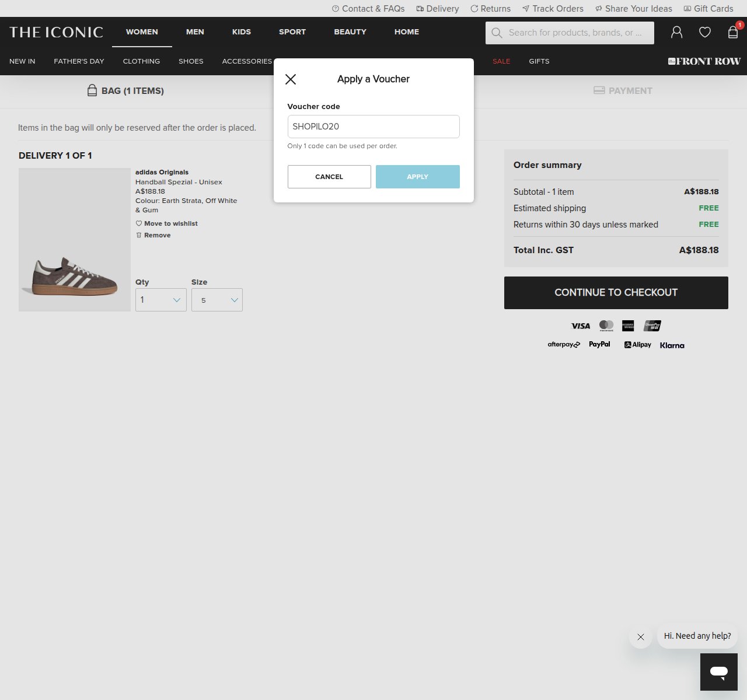Select the Beauty tab
The image size is (747, 700).
(x=350, y=32)
